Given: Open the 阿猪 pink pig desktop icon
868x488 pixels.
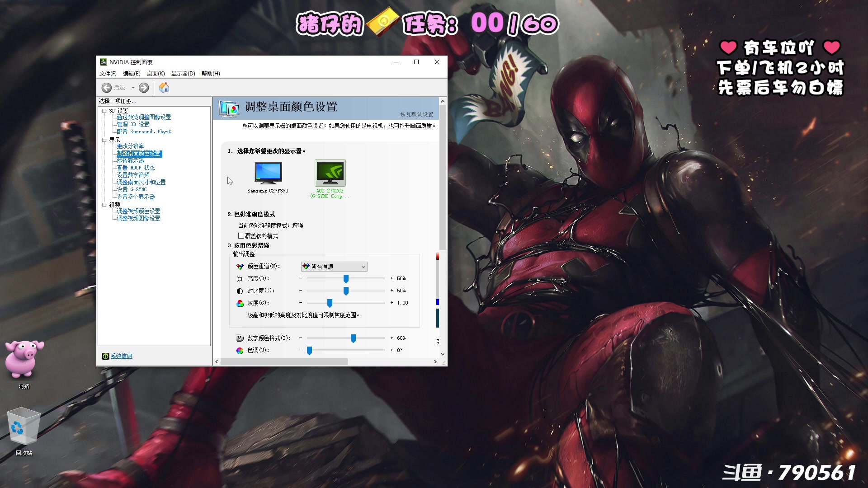Looking at the screenshot, I should 24,360.
